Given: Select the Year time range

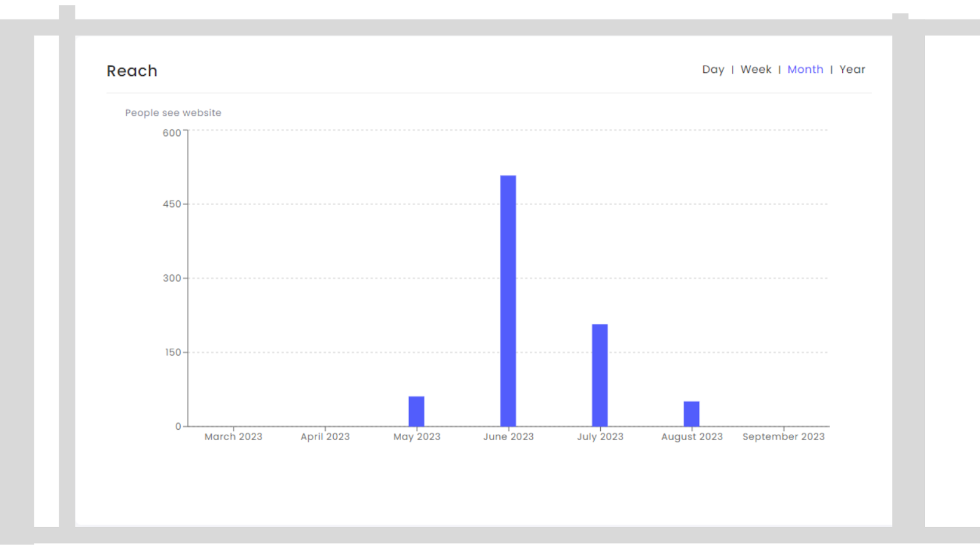Looking at the screenshot, I should [x=852, y=70].
